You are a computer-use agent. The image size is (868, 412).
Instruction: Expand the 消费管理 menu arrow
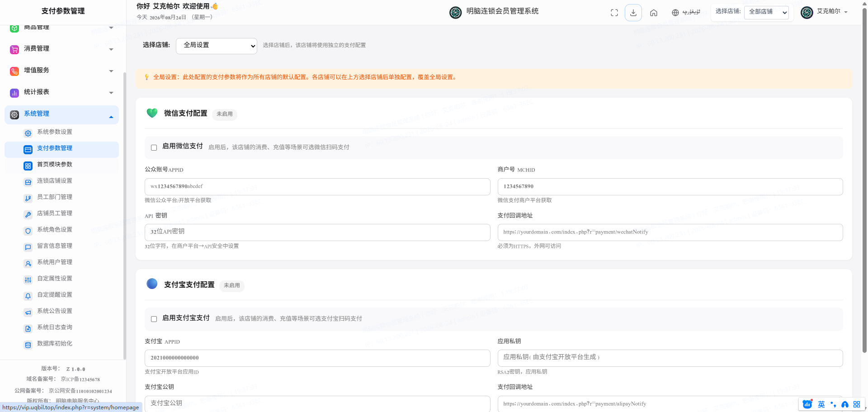(111, 49)
